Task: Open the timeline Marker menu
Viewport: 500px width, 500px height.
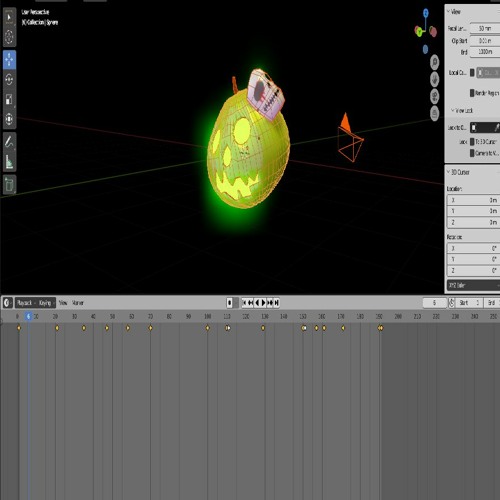Action: tap(78, 303)
